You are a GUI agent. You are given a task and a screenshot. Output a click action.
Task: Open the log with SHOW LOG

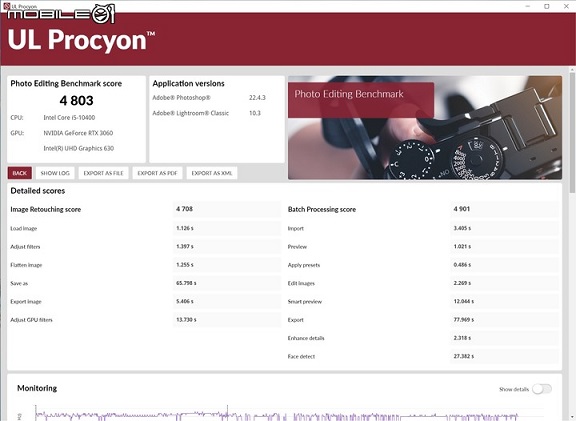click(55, 173)
